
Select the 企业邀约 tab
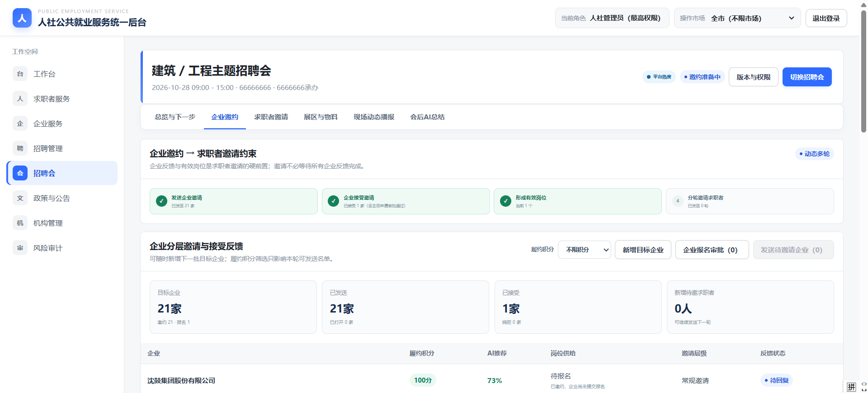point(225,117)
